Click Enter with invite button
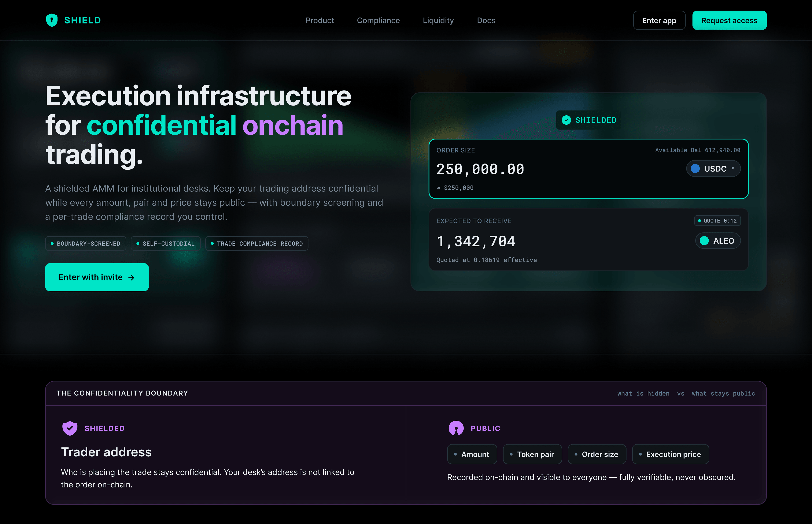 97,277
